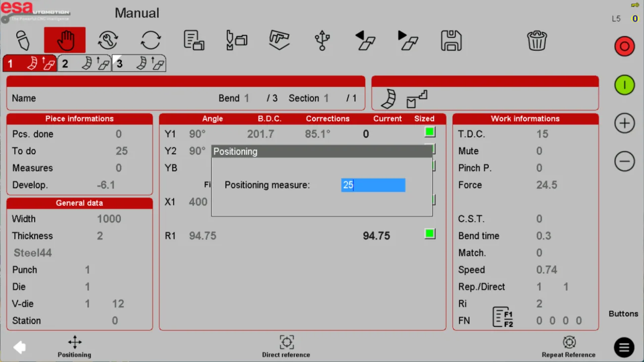Switch to bend tab 2

tap(84, 63)
